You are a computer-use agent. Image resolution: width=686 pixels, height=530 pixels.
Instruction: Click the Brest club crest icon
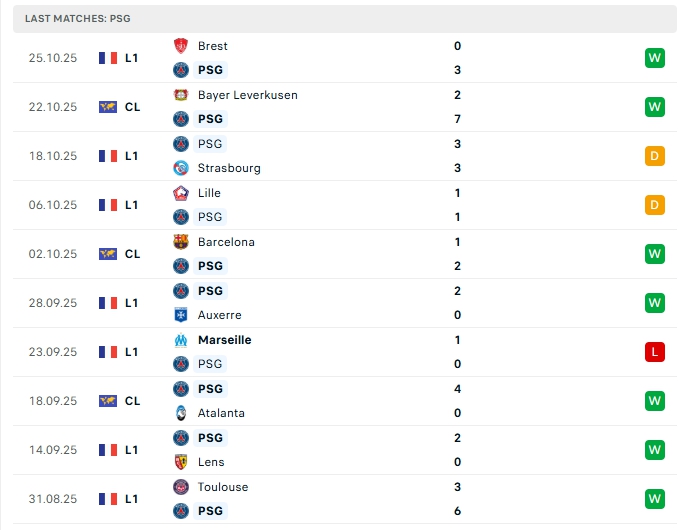pos(181,46)
